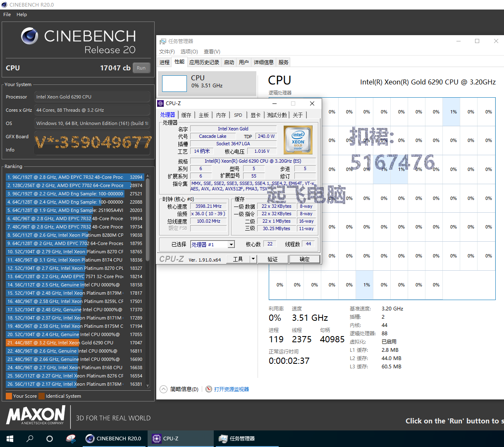The image size is (504, 447).
Task: Switch to CPU-Z taskbar button
Action: pyautogui.click(x=181, y=439)
